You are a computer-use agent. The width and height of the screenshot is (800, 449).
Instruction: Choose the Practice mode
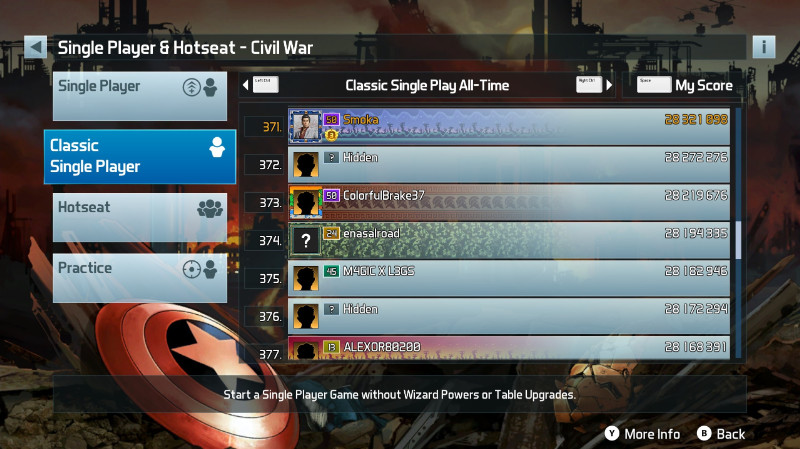tap(140, 278)
